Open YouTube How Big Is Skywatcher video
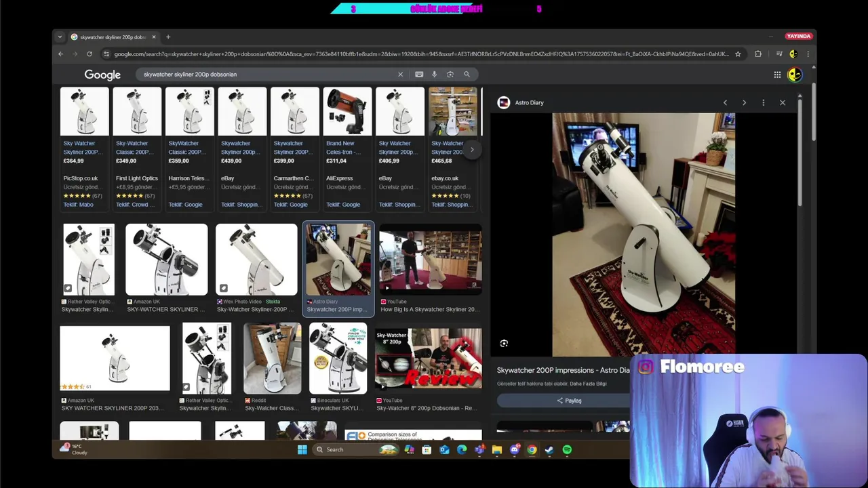This screenshot has width=868, height=488. [x=431, y=260]
